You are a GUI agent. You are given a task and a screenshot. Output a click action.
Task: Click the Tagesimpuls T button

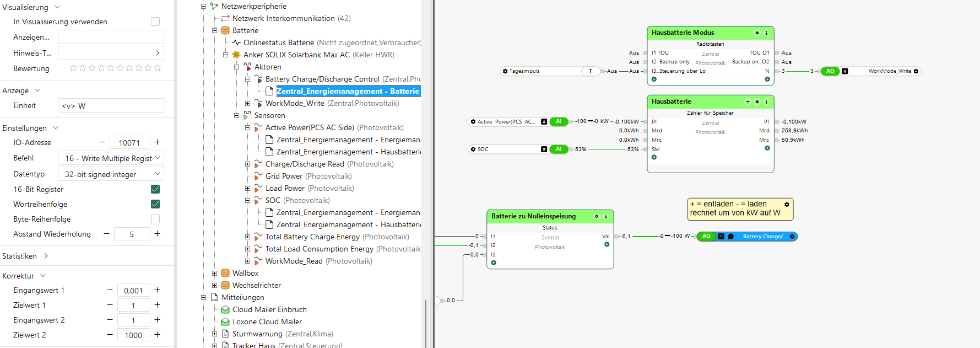coord(591,71)
